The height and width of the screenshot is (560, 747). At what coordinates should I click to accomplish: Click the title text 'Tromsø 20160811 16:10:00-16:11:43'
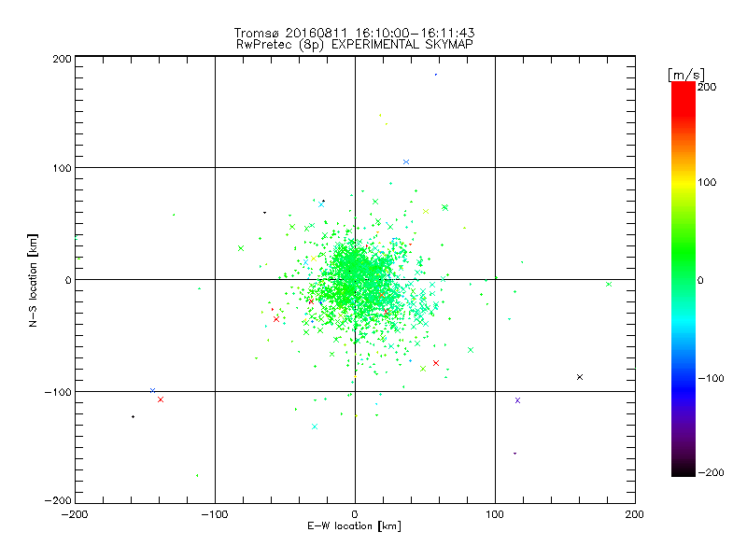tap(354, 33)
